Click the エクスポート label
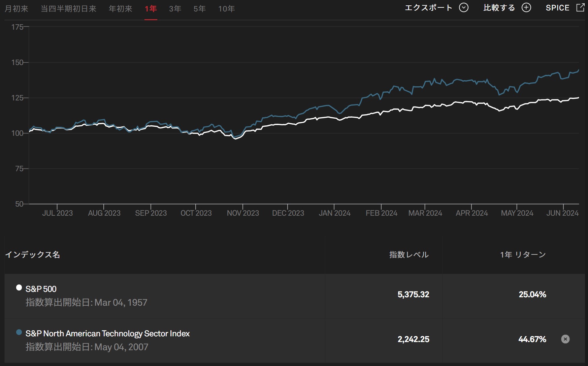The height and width of the screenshot is (366, 588). [x=428, y=8]
